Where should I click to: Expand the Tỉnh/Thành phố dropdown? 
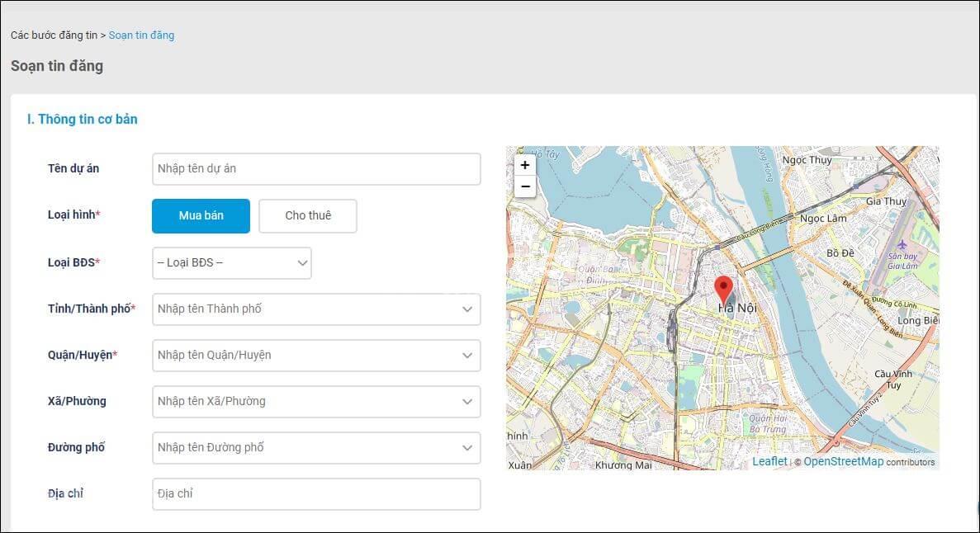316,309
